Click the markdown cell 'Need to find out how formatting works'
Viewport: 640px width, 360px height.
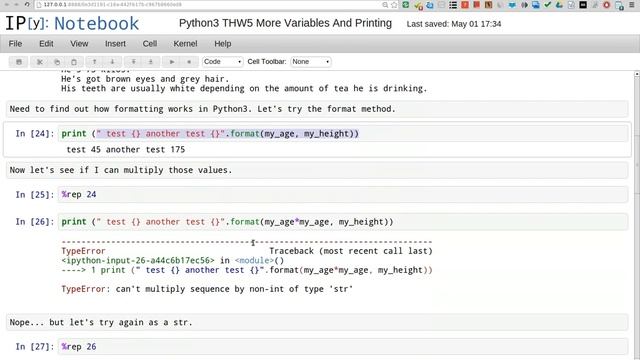(x=317, y=109)
